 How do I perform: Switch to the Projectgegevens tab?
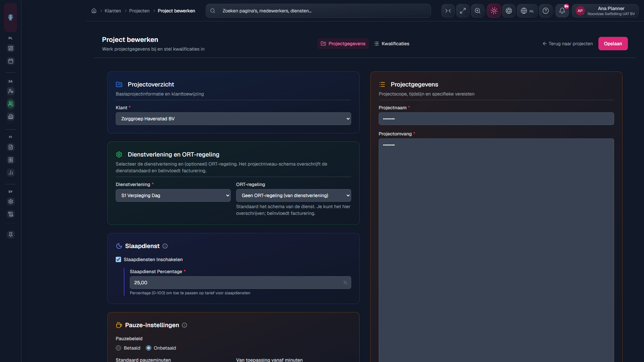(x=343, y=44)
